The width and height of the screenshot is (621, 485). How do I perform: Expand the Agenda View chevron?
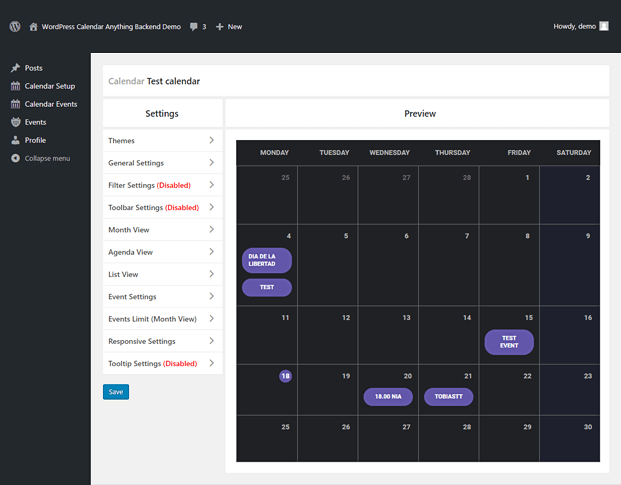(211, 252)
